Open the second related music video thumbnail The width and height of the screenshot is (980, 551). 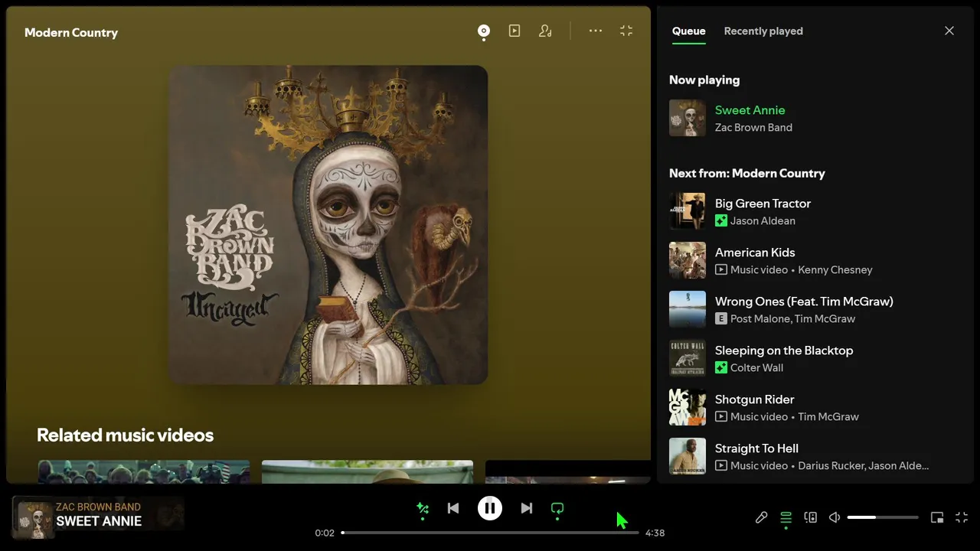[367, 471]
